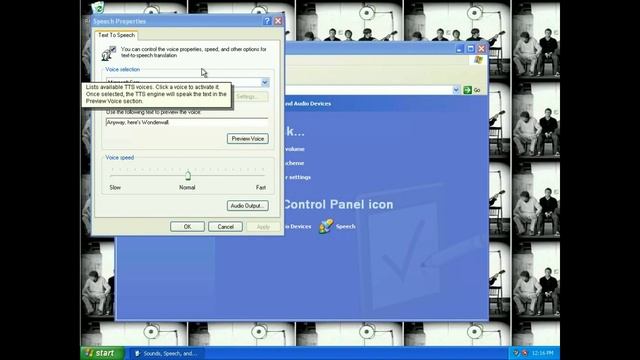Click the Recycle Bin desktop icon
The image size is (640, 360).
click(98, 8)
